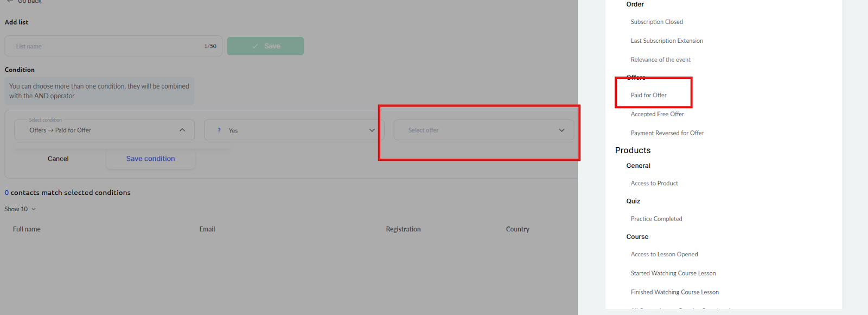
Task: Open the Offers → Paid for Offer condition dropdown
Action: [x=104, y=130]
